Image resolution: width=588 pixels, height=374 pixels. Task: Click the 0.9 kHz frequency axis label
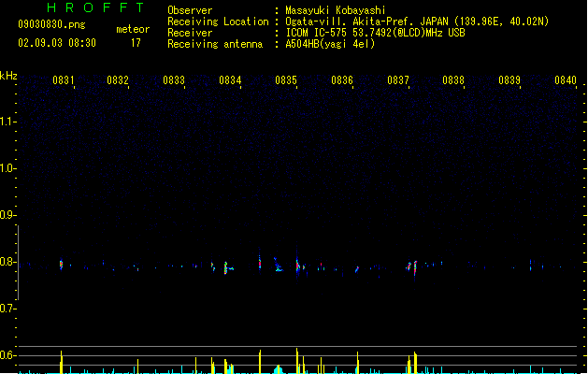pos(8,215)
